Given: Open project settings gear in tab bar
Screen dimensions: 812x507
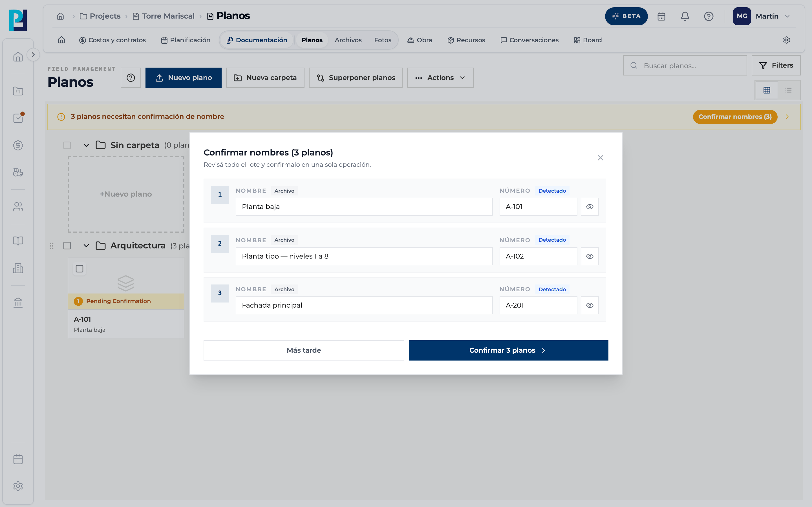Looking at the screenshot, I should [787, 40].
